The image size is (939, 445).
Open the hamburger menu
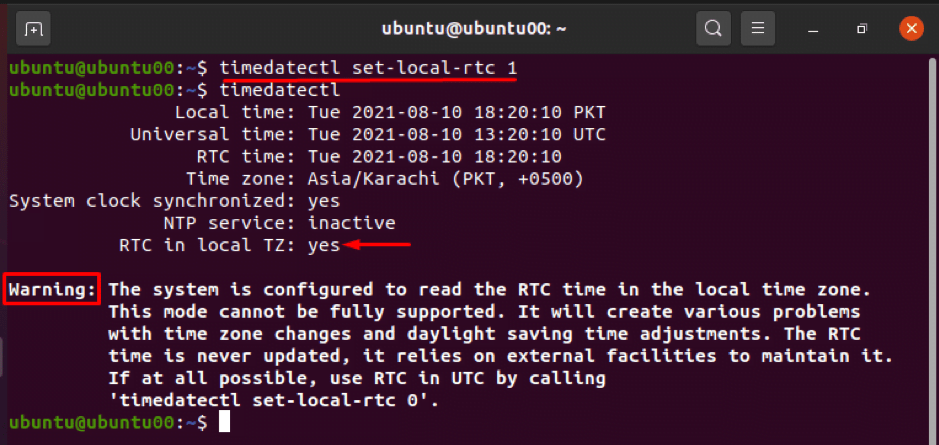(758, 28)
